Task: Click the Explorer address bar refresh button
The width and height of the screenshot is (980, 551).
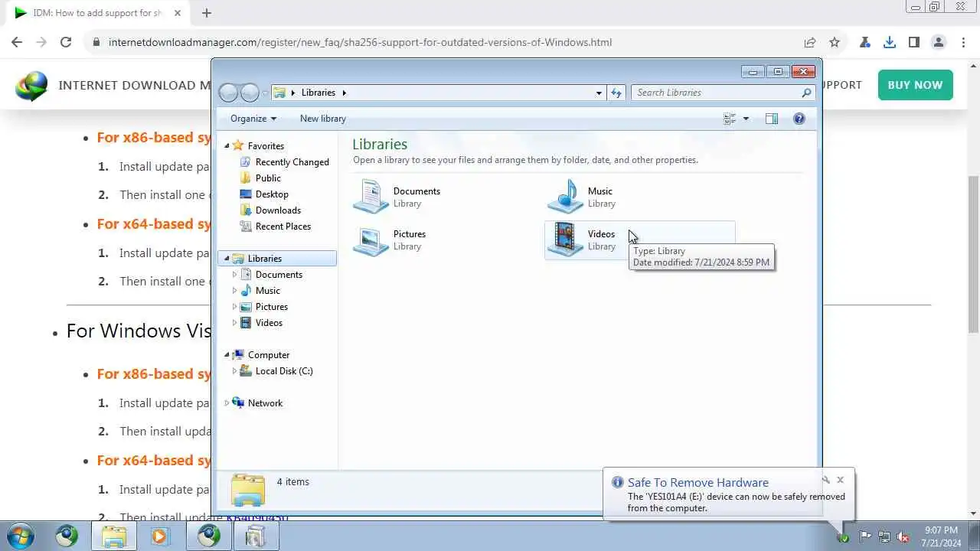Action: [616, 93]
